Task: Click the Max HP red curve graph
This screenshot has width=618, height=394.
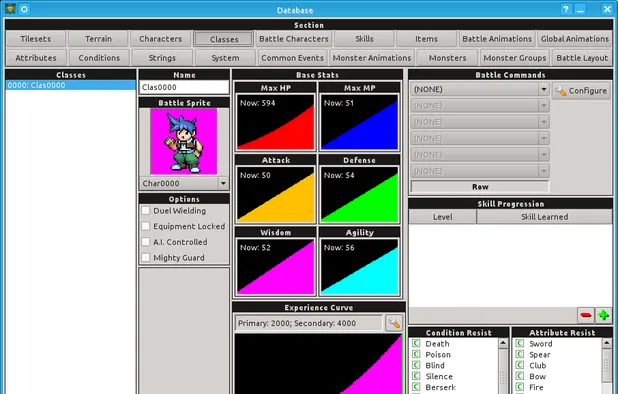Action: (x=275, y=122)
